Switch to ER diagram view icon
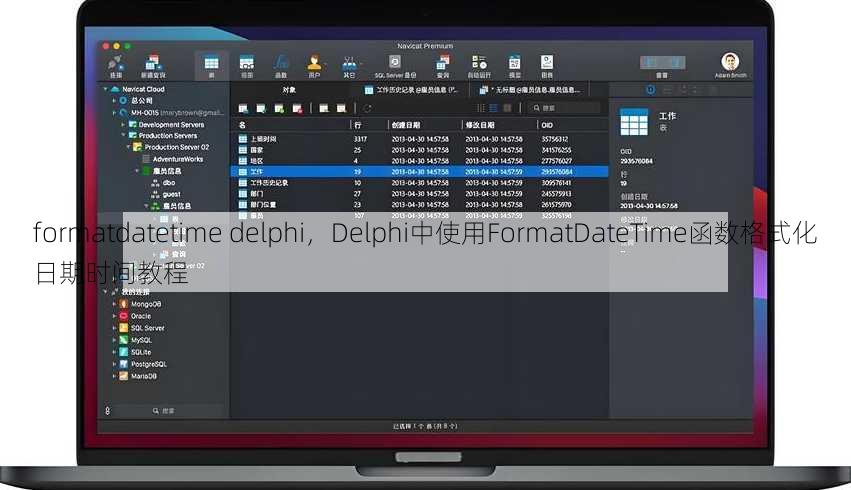This screenshot has height=490, width=851. click(507, 108)
